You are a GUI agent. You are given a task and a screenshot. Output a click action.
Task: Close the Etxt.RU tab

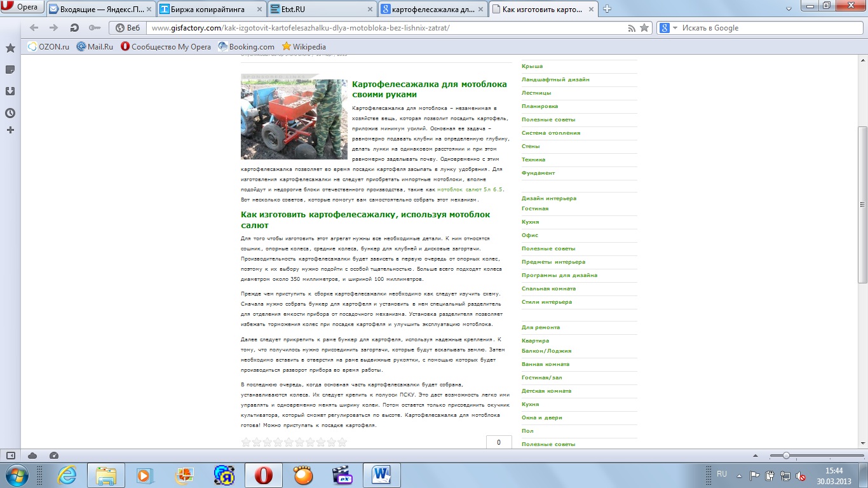click(370, 10)
